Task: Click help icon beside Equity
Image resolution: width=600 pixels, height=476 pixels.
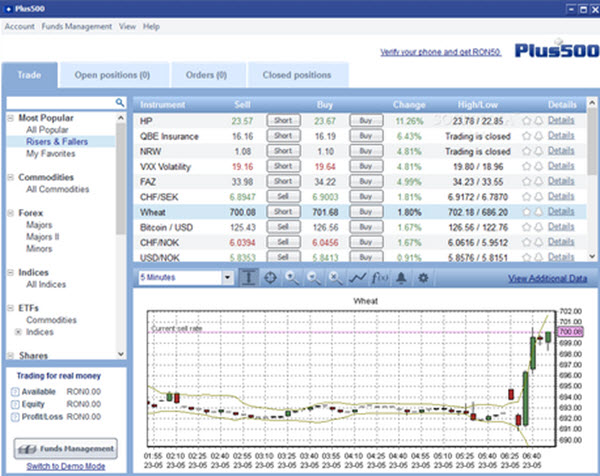Action: 15,404
